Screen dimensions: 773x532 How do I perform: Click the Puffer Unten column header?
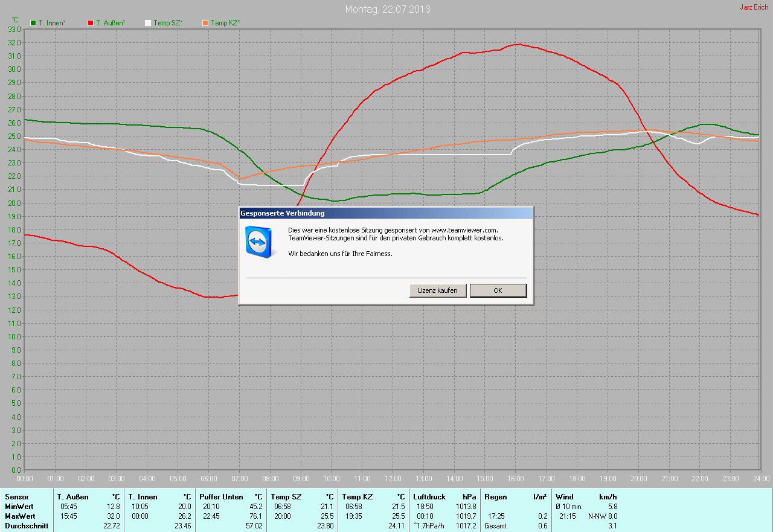(221, 497)
